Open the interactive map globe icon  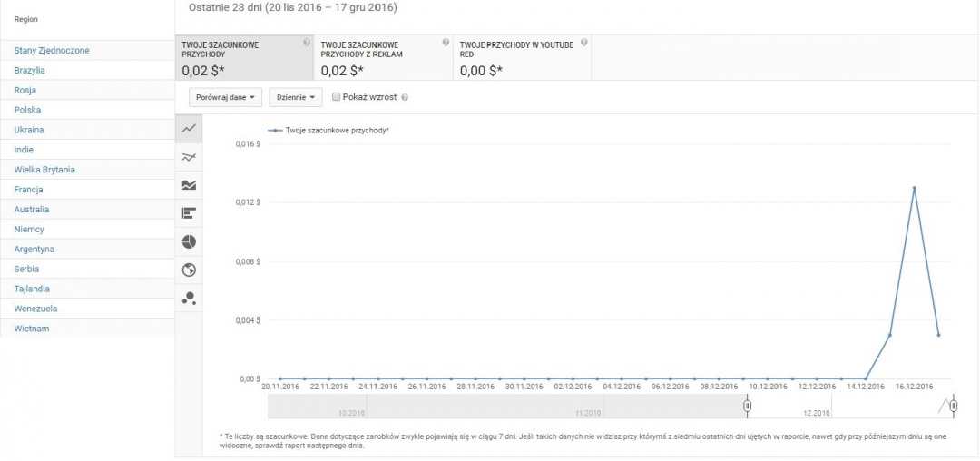point(189,270)
